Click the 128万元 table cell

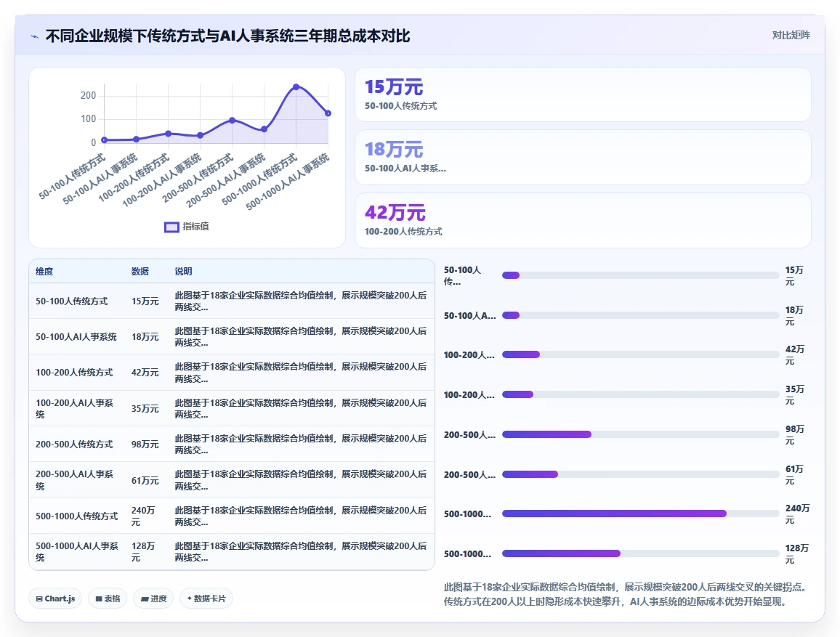[x=143, y=552]
